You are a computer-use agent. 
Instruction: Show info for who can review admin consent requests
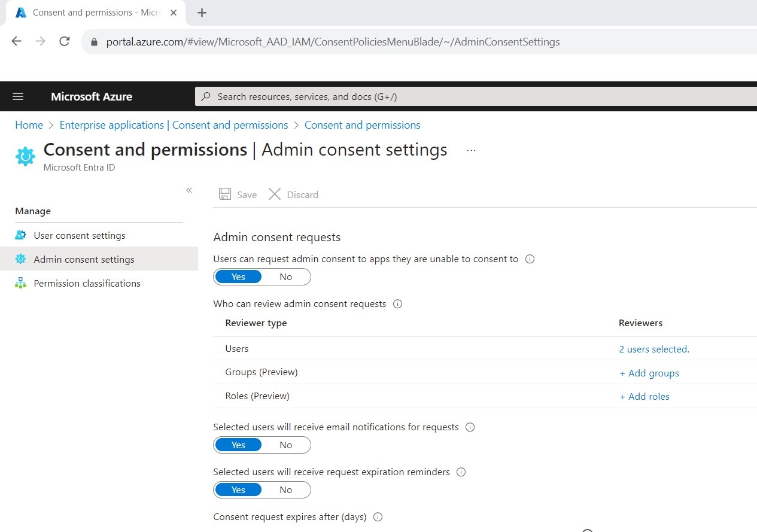(x=397, y=304)
